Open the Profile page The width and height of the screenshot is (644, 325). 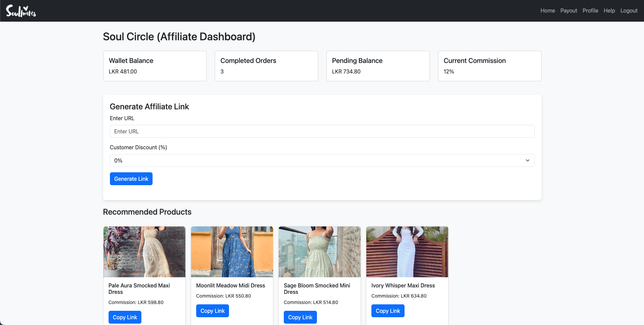590,11
